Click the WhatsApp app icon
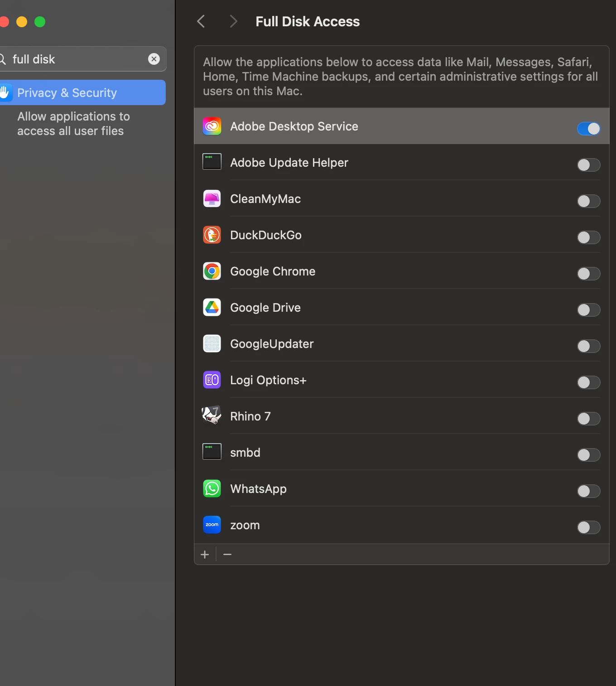 (x=212, y=488)
